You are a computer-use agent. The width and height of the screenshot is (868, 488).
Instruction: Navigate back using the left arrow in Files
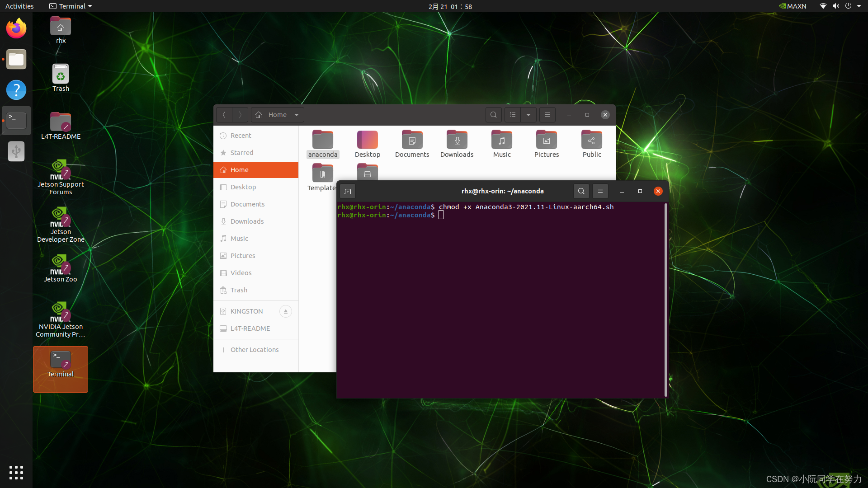tap(224, 114)
